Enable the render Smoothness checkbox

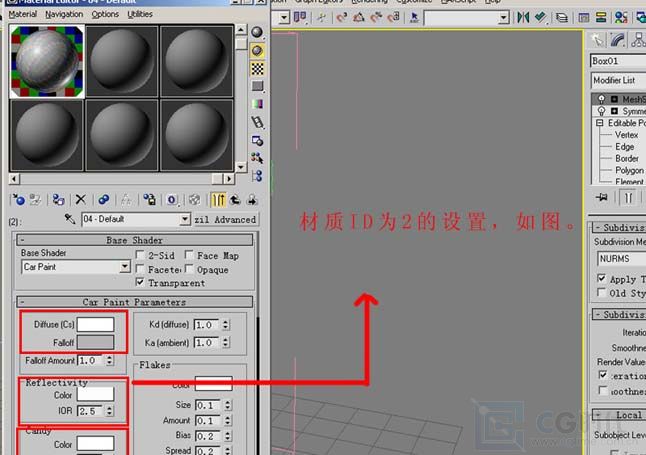tap(603, 390)
